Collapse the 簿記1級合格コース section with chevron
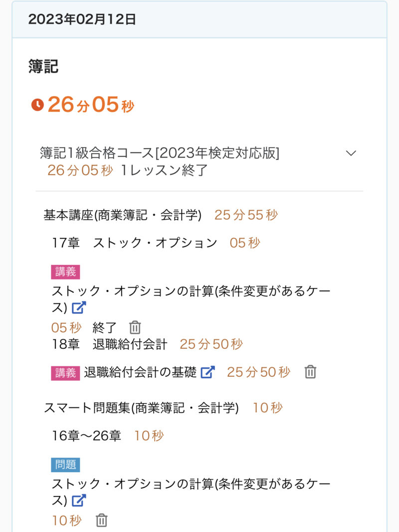The height and width of the screenshot is (532, 399). pos(351,153)
